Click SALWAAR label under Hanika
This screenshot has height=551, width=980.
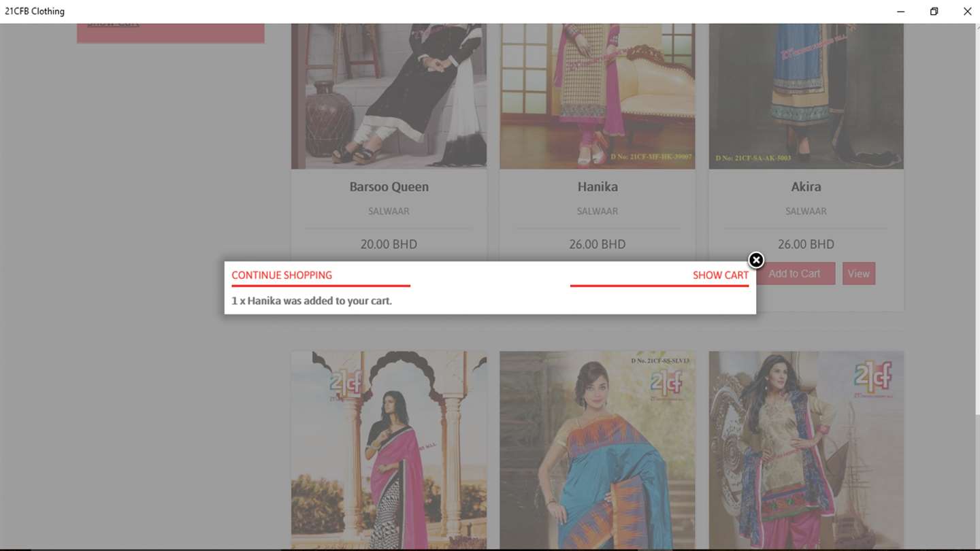coord(598,212)
